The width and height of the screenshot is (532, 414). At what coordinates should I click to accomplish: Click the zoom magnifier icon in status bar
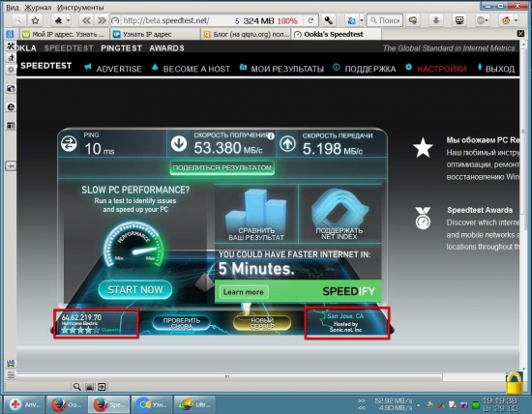[76, 387]
